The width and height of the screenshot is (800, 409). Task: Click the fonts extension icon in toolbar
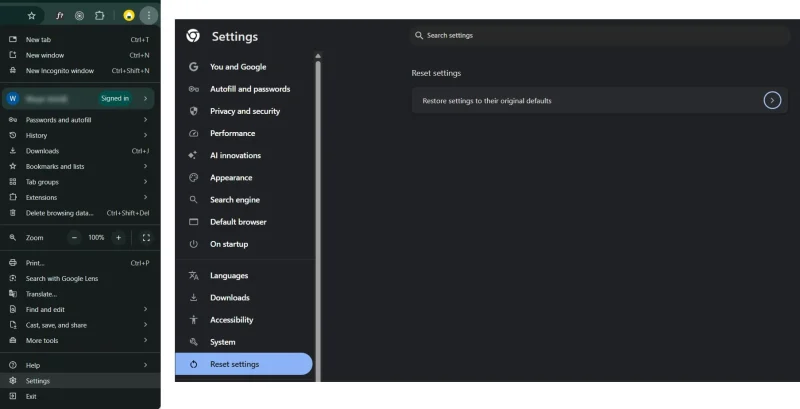[60, 16]
